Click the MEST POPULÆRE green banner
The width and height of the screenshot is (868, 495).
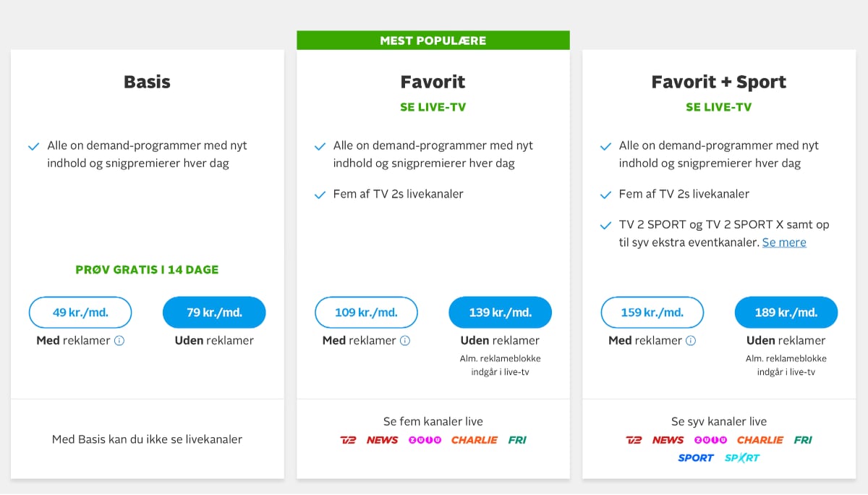pos(433,41)
